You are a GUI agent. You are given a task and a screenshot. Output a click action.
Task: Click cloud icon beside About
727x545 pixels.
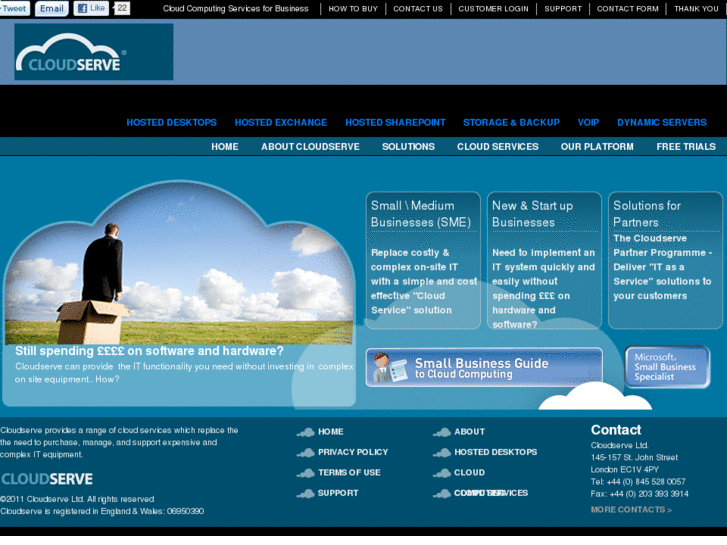tap(442, 432)
